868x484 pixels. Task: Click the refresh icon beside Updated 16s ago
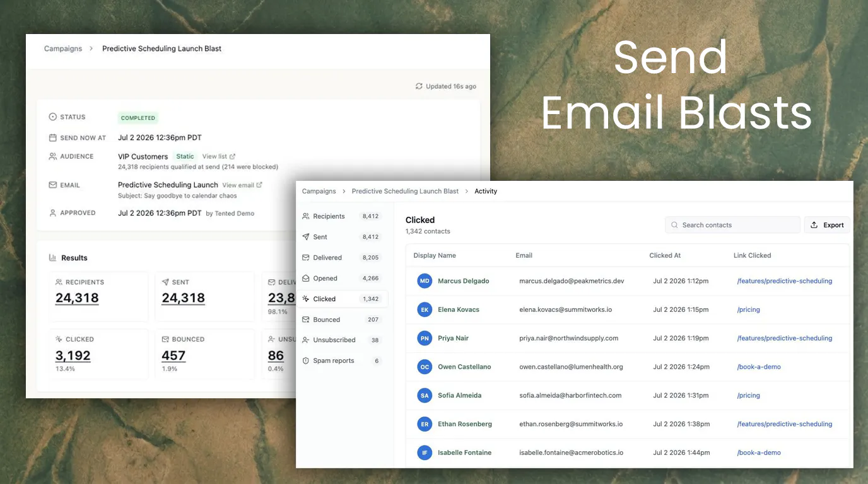(419, 86)
